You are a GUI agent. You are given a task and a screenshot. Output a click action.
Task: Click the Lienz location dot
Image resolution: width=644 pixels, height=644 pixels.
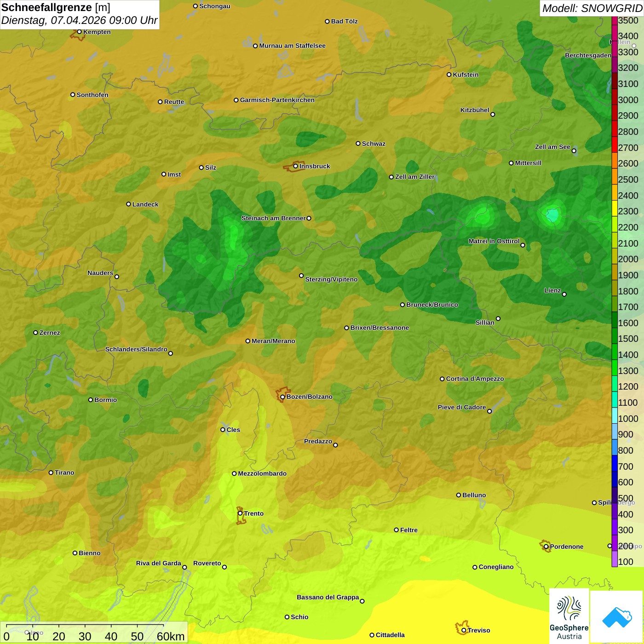pos(564,294)
